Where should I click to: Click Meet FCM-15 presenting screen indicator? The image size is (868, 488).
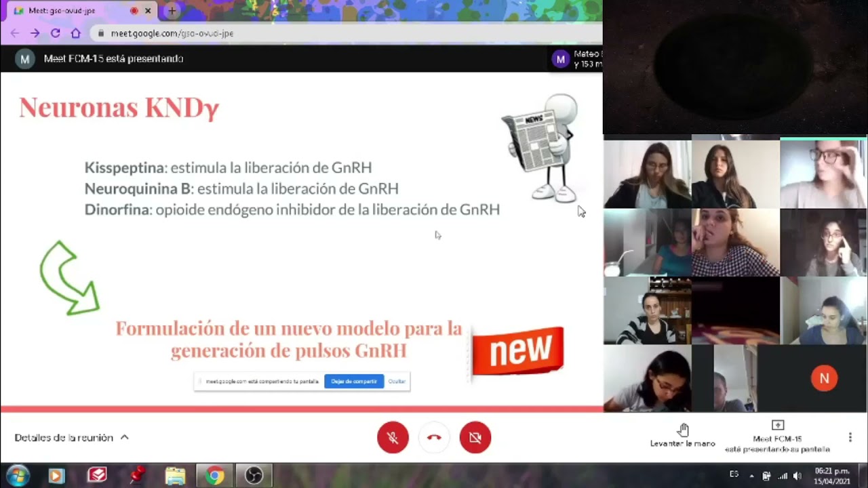click(777, 436)
